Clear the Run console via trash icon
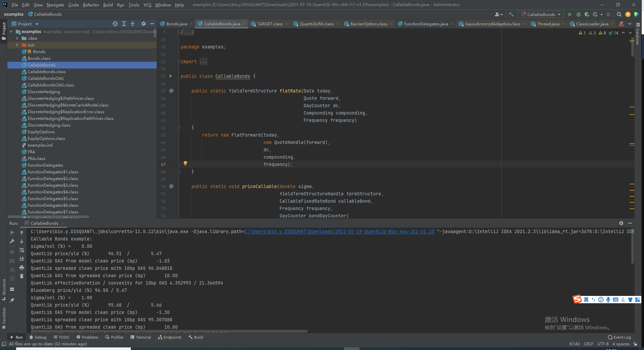 [22, 276]
